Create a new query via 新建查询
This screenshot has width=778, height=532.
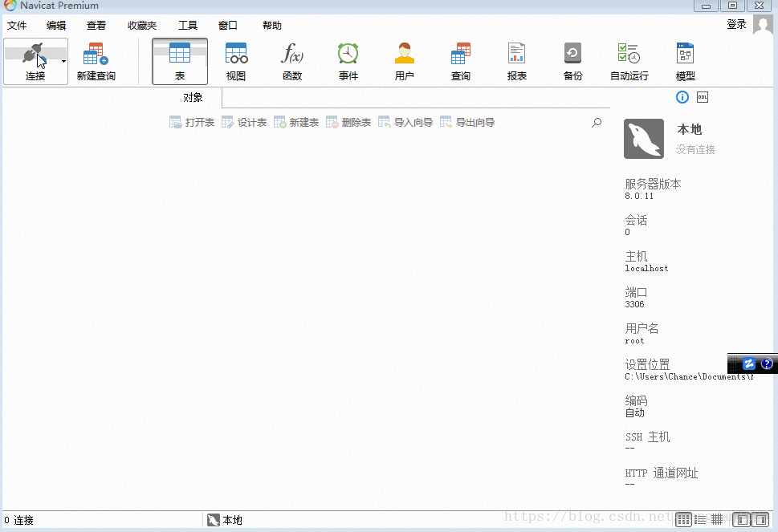point(96,62)
